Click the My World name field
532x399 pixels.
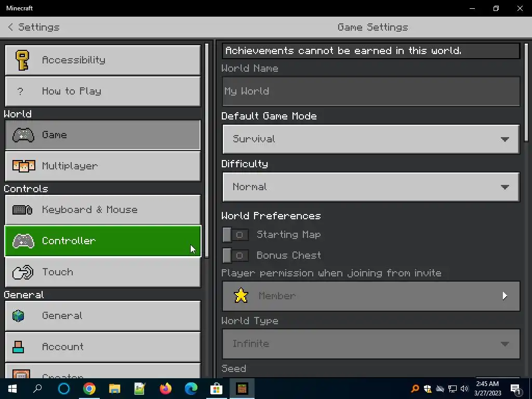pyautogui.click(x=371, y=91)
